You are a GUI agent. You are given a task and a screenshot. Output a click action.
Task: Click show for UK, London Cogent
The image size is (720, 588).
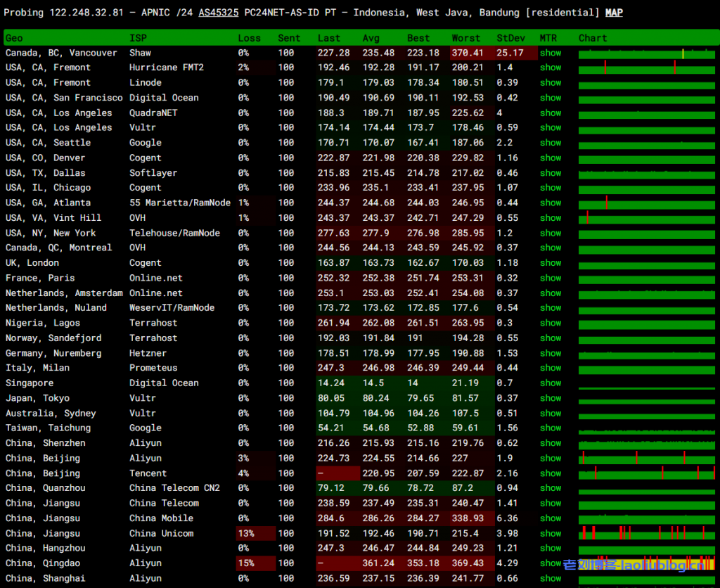pyautogui.click(x=551, y=263)
